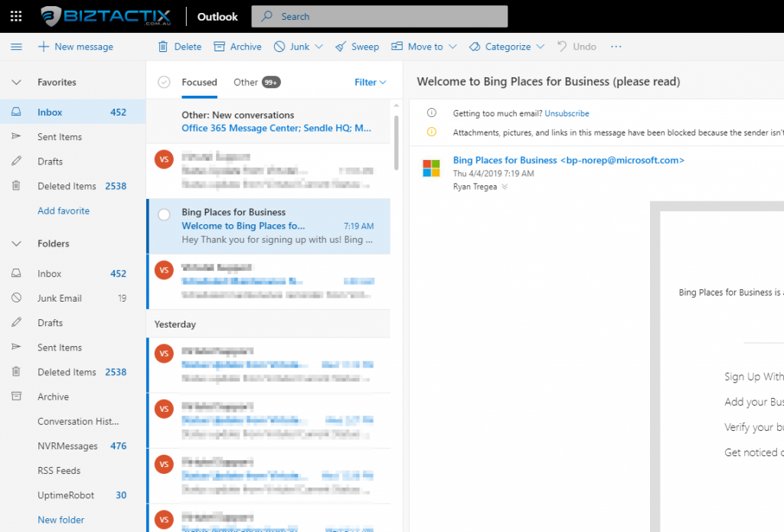Screen dimensions: 784x532
Task: Open RSS Feeds folder
Action: coord(73,471)
